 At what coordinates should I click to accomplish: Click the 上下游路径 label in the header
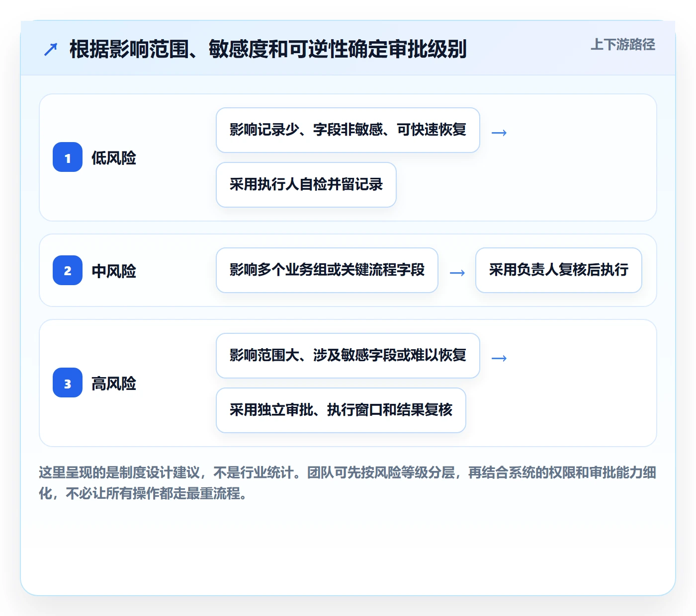coord(623,45)
